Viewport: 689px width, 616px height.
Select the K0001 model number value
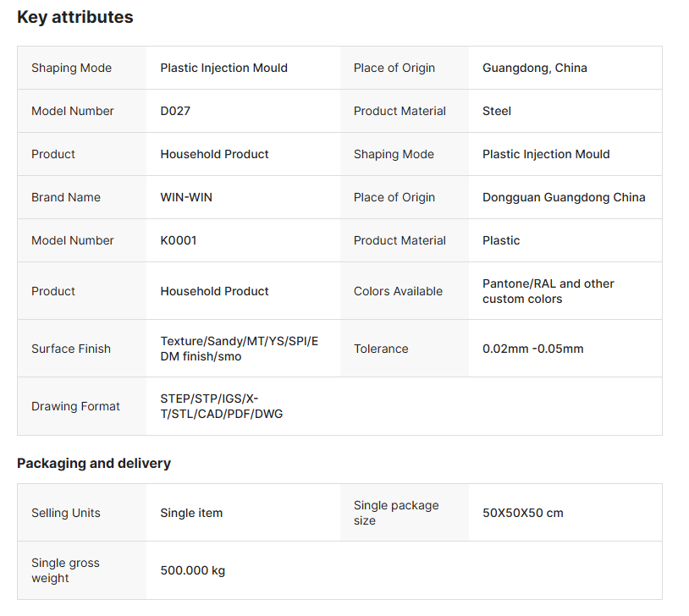(x=179, y=240)
